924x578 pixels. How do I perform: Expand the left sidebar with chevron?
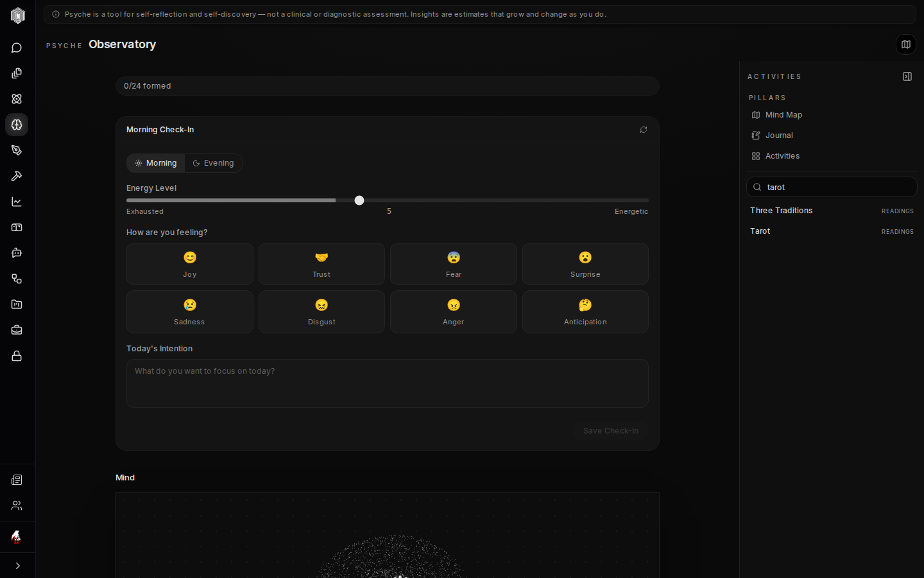17,566
